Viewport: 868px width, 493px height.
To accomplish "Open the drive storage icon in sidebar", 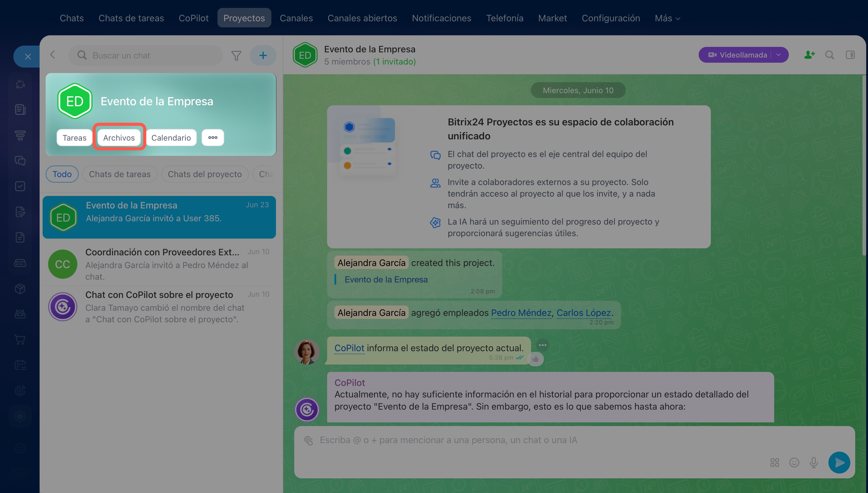I will [20, 263].
